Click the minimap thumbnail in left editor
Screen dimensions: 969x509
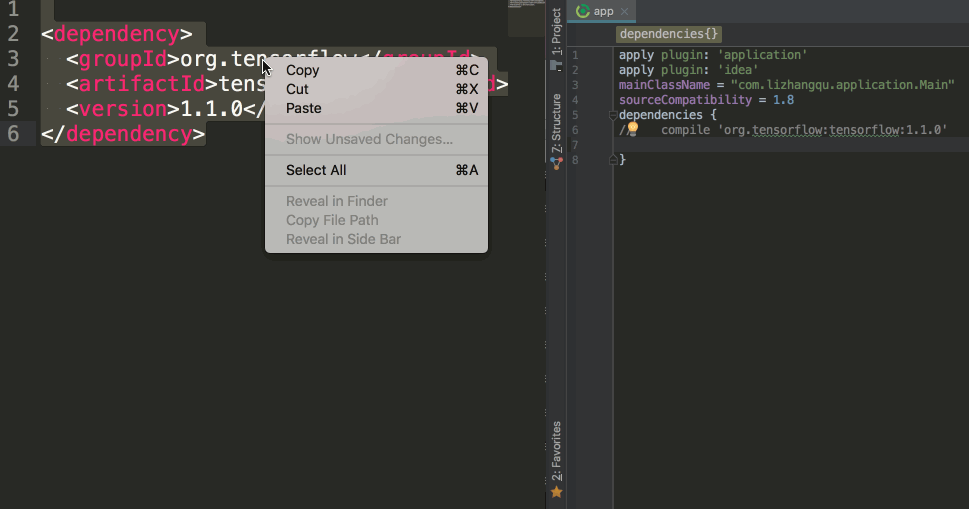click(526, 5)
